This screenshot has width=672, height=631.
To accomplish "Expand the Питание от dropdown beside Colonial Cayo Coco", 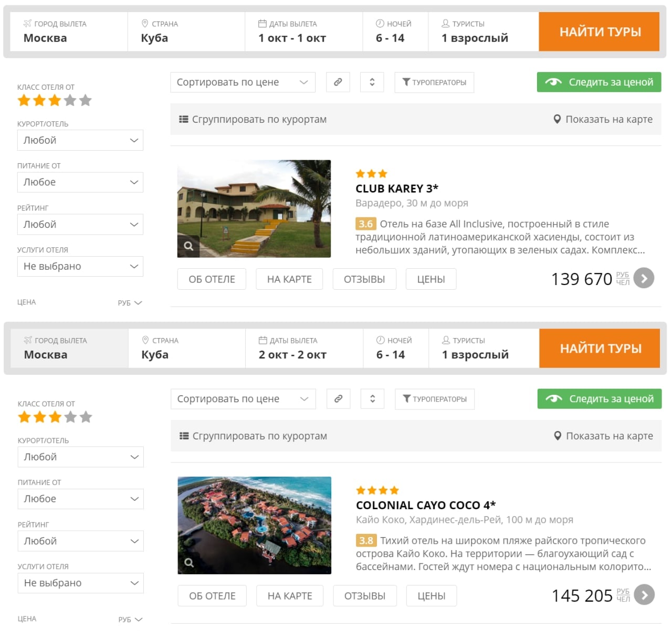I will coord(80,499).
